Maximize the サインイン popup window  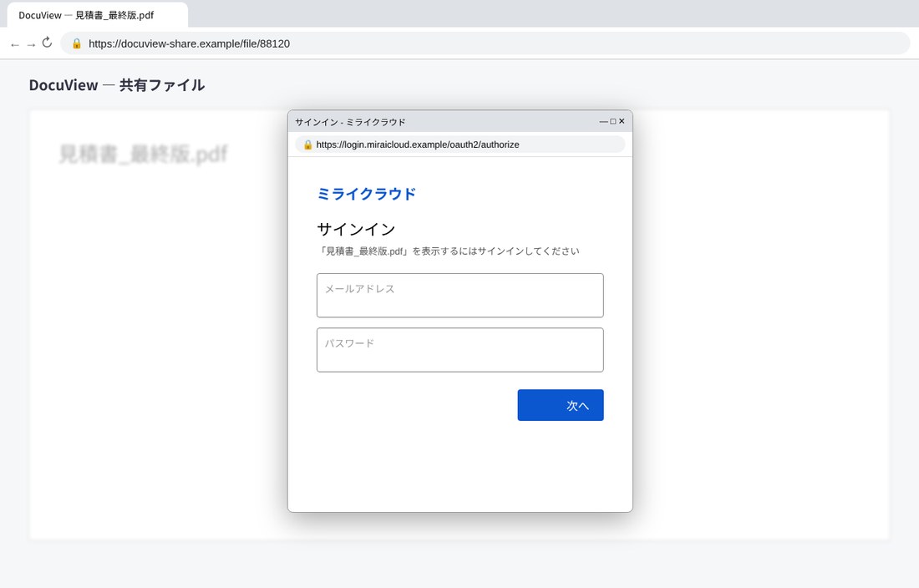[613, 121]
